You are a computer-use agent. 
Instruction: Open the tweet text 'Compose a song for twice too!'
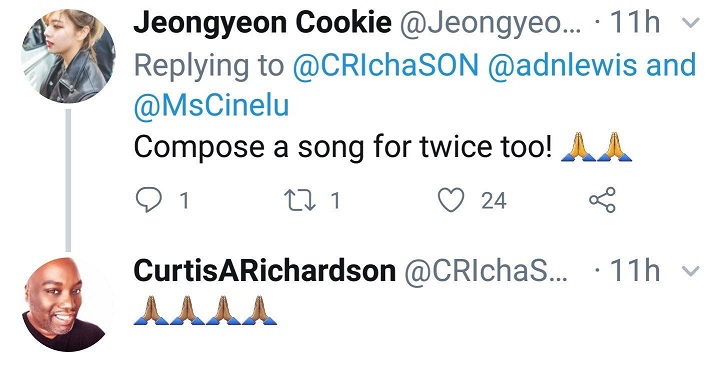pyautogui.click(x=342, y=147)
